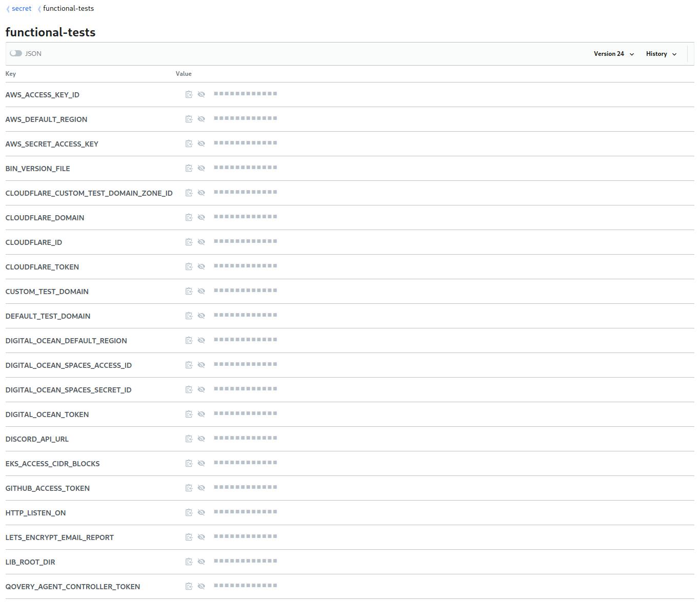This screenshot has width=700, height=602.
Task: Go back to the secret breadcrumb
Action: pyautogui.click(x=22, y=8)
